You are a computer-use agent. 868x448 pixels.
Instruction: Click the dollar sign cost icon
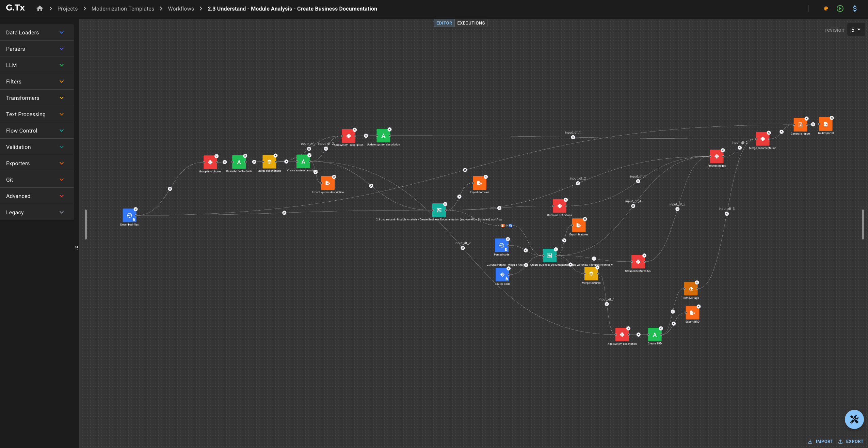click(x=855, y=9)
